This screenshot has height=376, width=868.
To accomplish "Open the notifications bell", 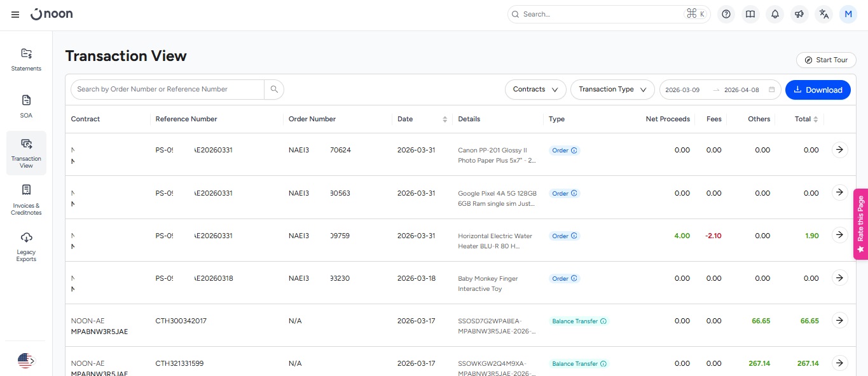I will click(775, 14).
